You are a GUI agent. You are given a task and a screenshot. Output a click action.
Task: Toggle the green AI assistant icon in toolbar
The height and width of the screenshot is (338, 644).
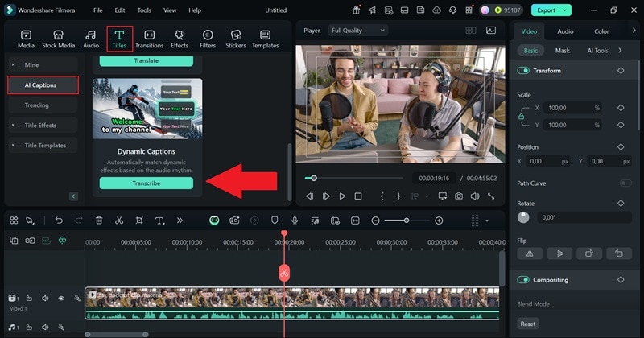(x=214, y=221)
